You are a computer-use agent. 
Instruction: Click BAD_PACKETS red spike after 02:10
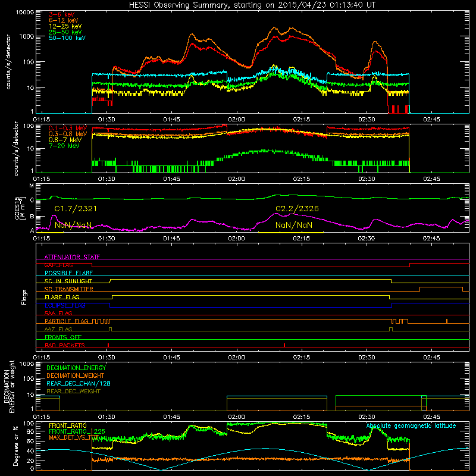pos(284,345)
